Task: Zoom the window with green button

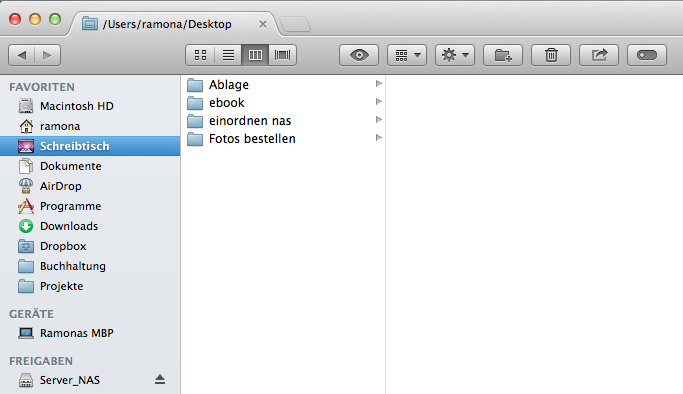Action: [55, 19]
